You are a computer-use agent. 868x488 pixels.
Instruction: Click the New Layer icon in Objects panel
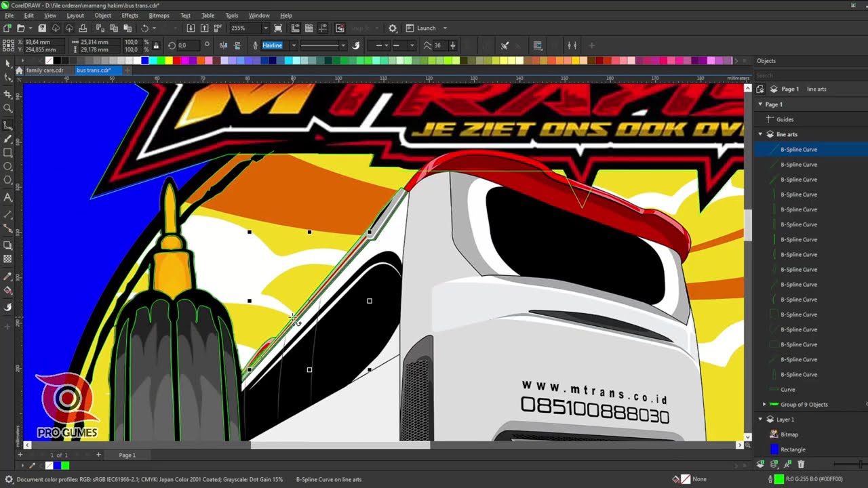760,464
